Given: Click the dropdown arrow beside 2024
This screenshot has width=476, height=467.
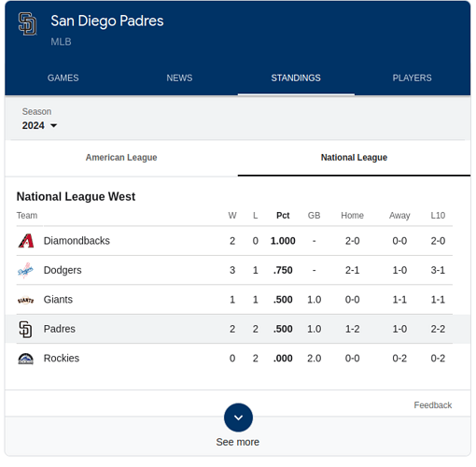Looking at the screenshot, I should click(x=54, y=125).
